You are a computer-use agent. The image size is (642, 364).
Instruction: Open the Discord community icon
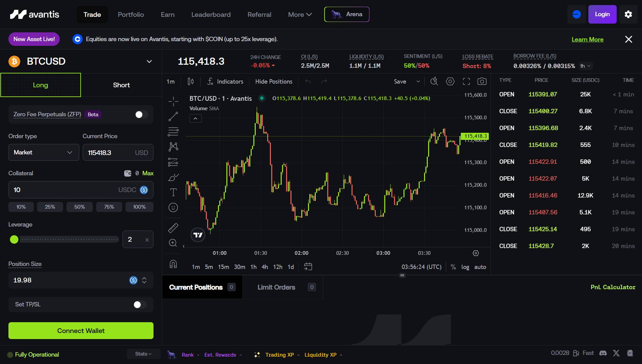[x=603, y=353]
